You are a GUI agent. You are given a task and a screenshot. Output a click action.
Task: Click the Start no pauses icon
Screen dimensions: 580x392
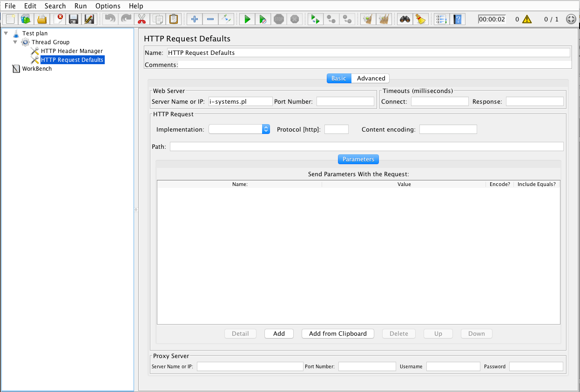pos(263,19)
